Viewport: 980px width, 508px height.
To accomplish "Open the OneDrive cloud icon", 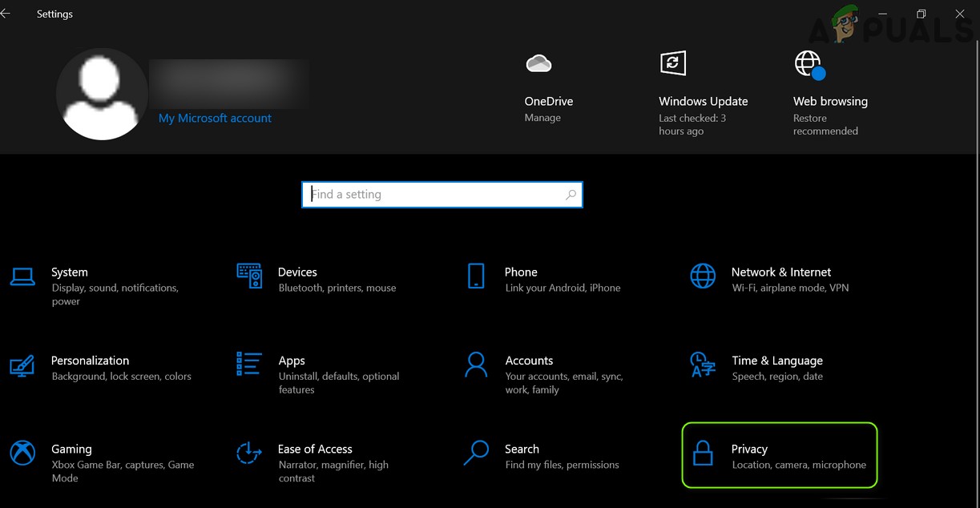I will 538,62.
